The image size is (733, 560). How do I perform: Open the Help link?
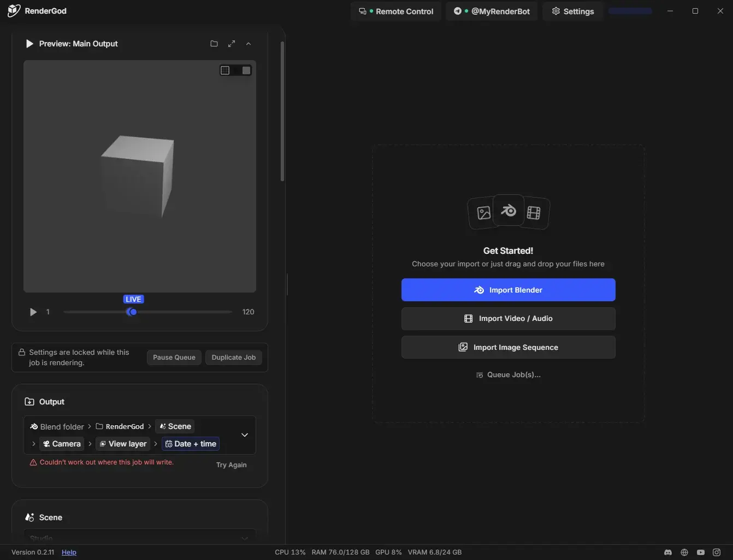tap(69, 552)
